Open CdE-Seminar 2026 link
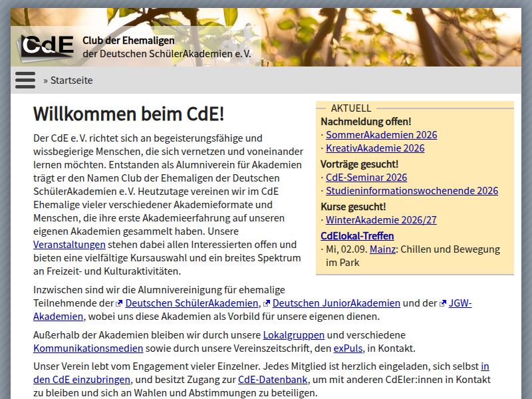The image size is (532, 399). coord(366,178)
